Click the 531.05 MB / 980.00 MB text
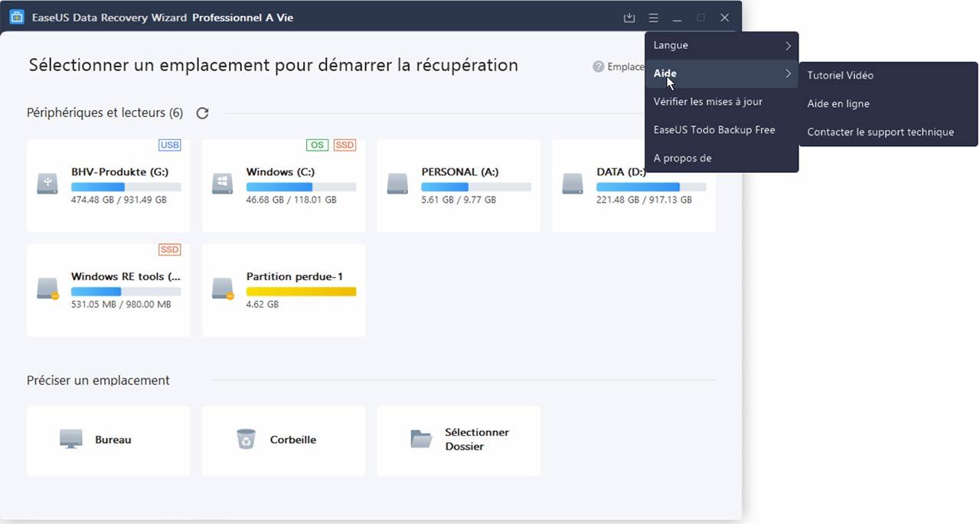This screenshot has height=524, width=980. pyautogui.click(x=121, y=304)
